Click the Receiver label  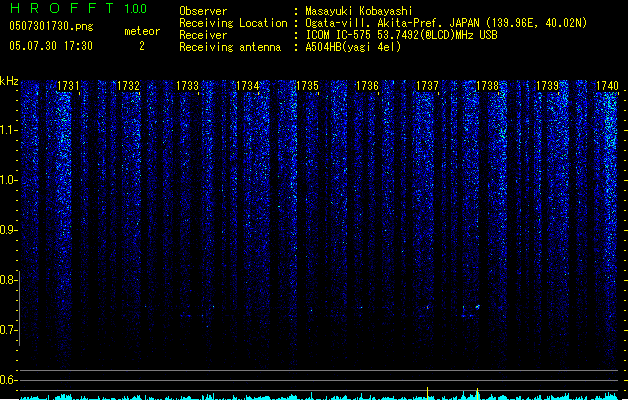[203, 35]
